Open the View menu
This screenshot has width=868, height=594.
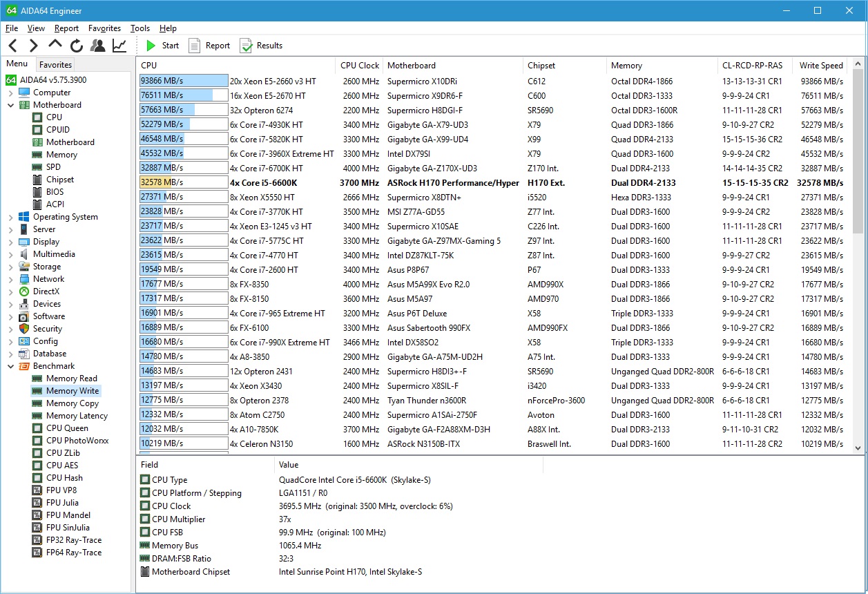(x=36, y=28)
